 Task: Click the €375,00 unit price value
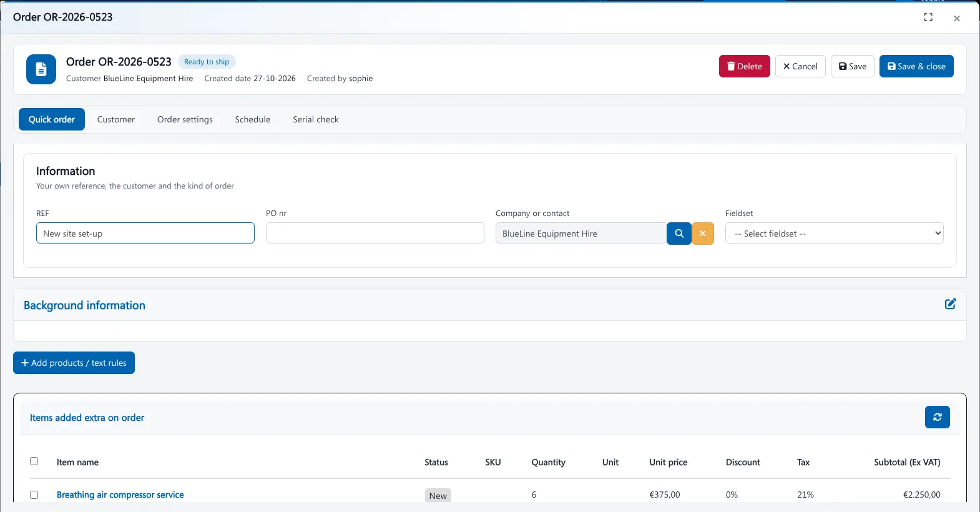click(x=665, y=495)
